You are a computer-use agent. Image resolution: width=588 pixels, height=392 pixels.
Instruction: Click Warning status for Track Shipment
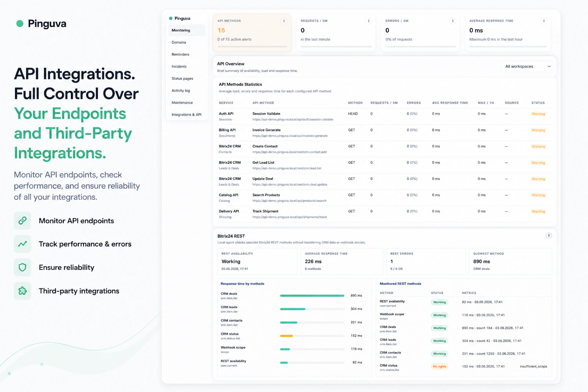(x=538, y=212)
